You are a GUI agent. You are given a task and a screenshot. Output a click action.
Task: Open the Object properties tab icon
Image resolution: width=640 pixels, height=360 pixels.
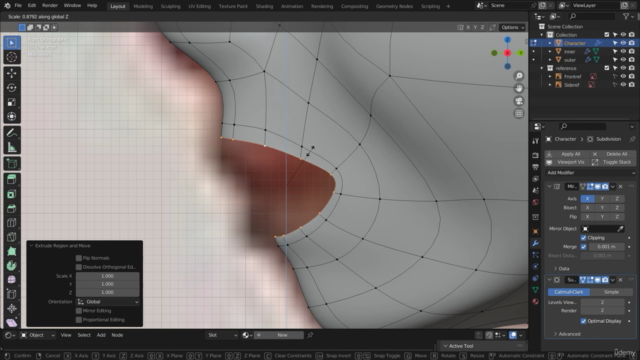point(535,231)
